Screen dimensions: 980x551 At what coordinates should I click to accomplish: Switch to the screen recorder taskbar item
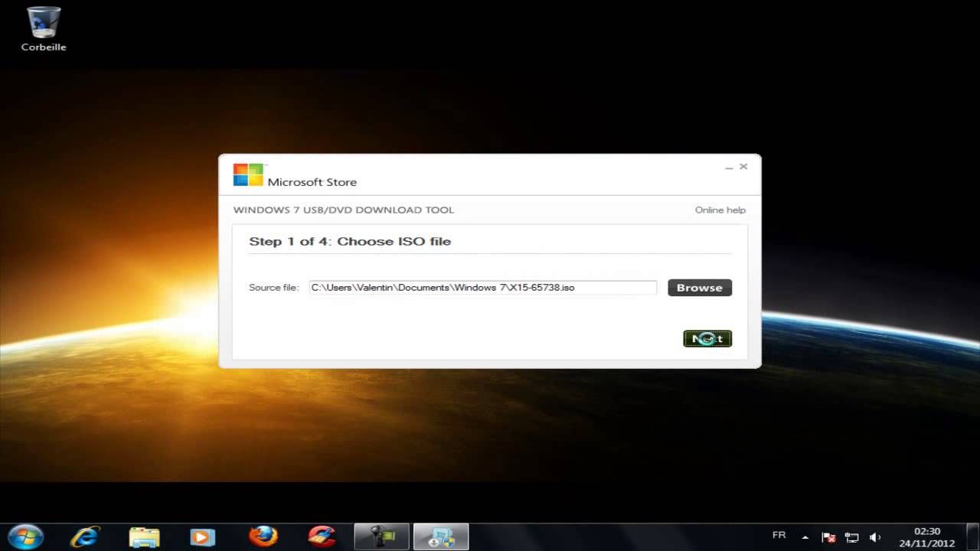tap(382, 536)
